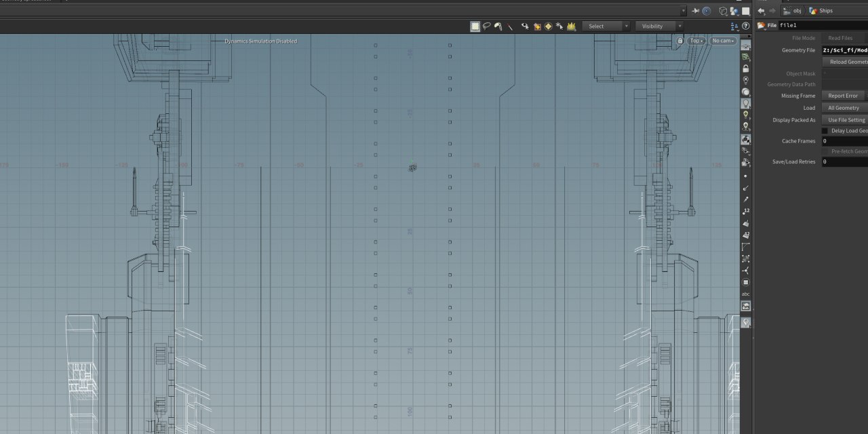Toggle the lock selection padlock icon
This screenshot has width=868, height=434.
pyautogui.click(x=746, y=68)
